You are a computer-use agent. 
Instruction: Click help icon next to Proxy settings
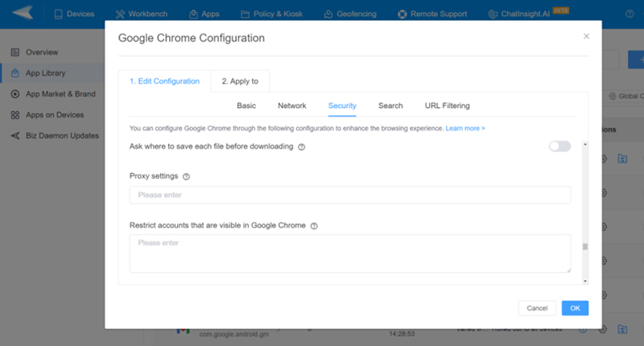click(x=186, y=176)
